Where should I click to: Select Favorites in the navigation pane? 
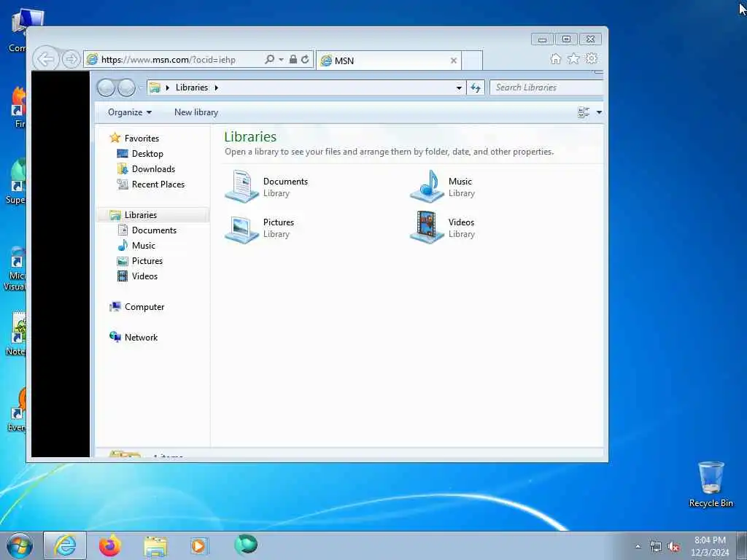coord(142,138)
